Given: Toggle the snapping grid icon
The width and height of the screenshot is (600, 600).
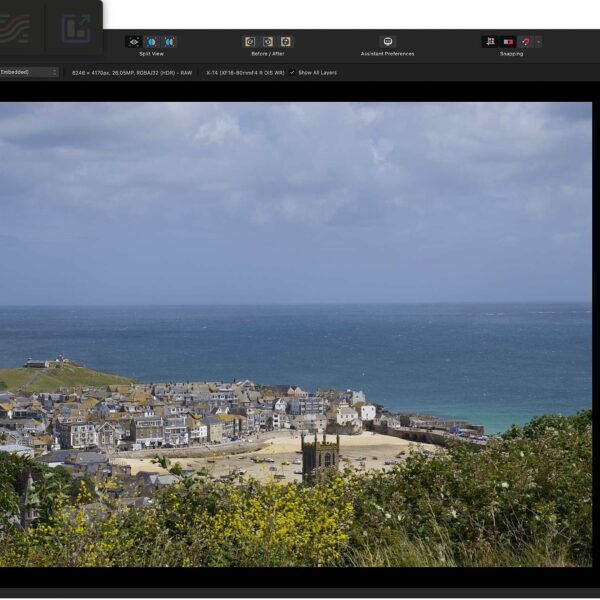Looking at the screenshot, I should (490, 42).
